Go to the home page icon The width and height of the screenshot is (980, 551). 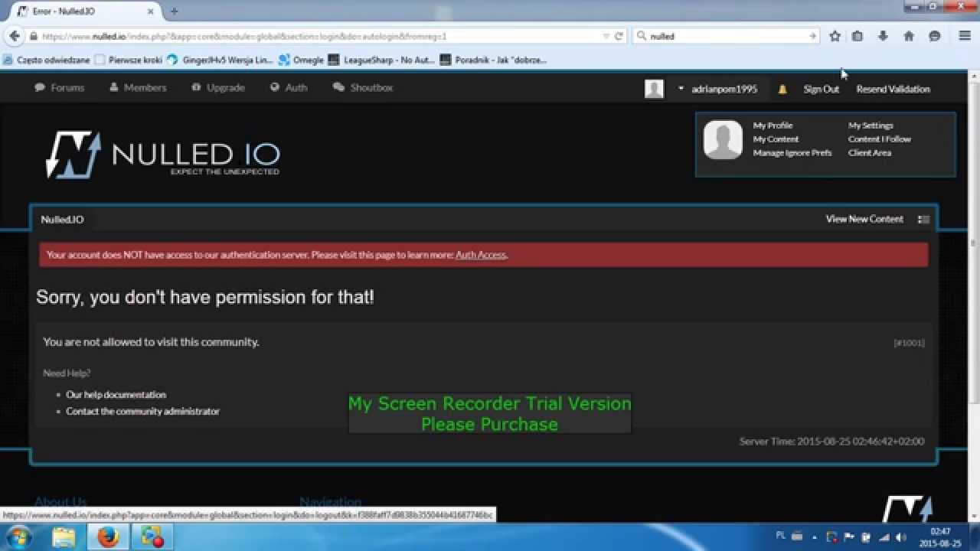click(909, 36)
